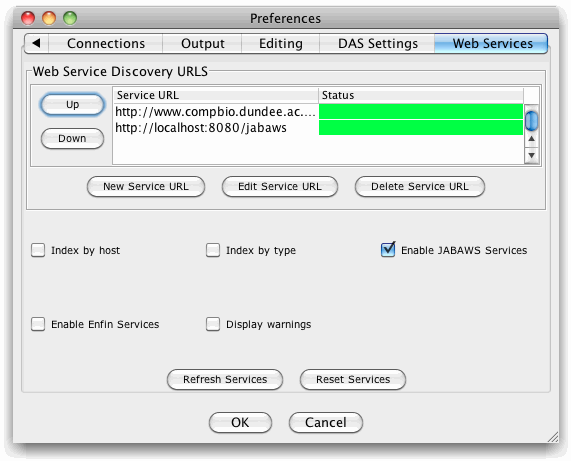The height and width of the screenshot is (461, 571).
Task: Open the Output tab
Action: [x=202, y=43]
